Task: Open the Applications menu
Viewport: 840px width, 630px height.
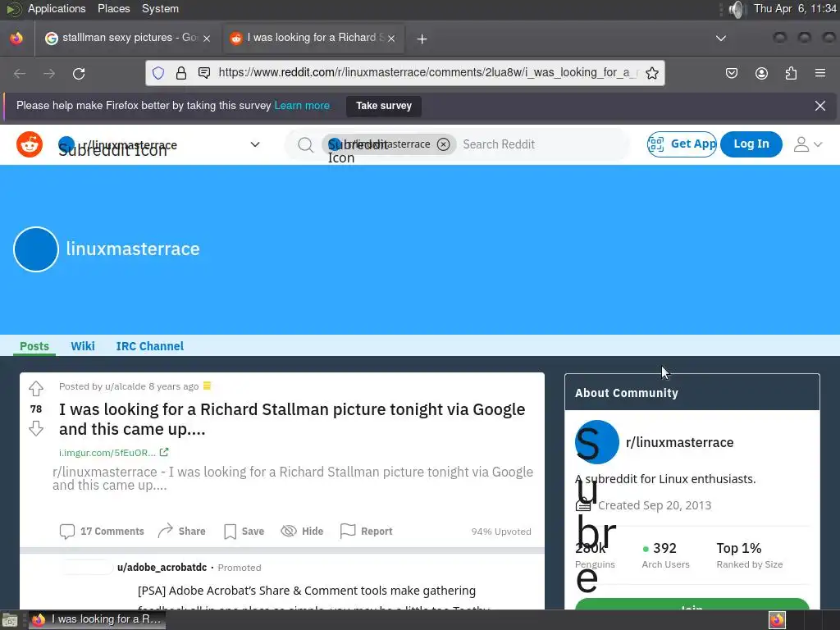Action: coord(57,8)
